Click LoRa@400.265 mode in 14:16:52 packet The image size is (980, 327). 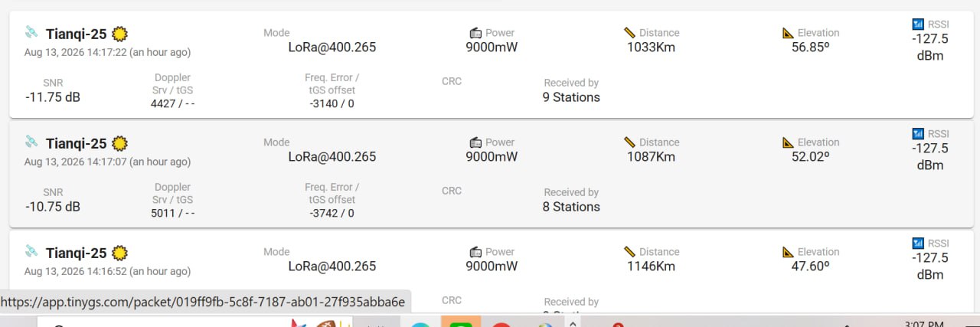tap(332, 267)
